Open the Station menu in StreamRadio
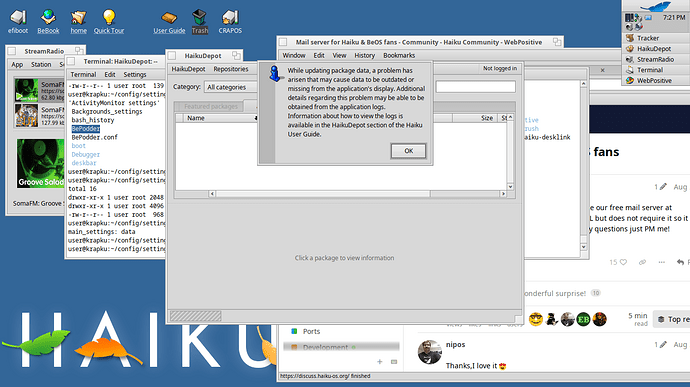This screenshot has height=387, width=690. point(41,64)
